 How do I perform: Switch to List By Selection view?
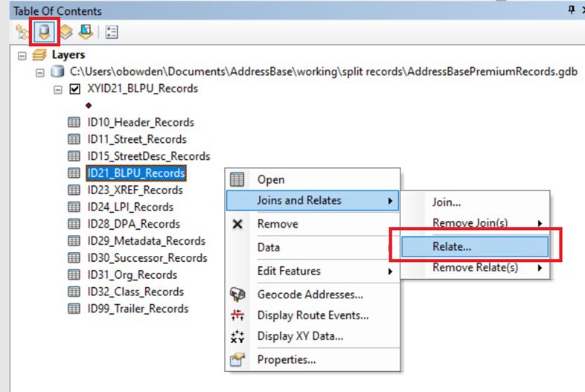tap(86, 32)
